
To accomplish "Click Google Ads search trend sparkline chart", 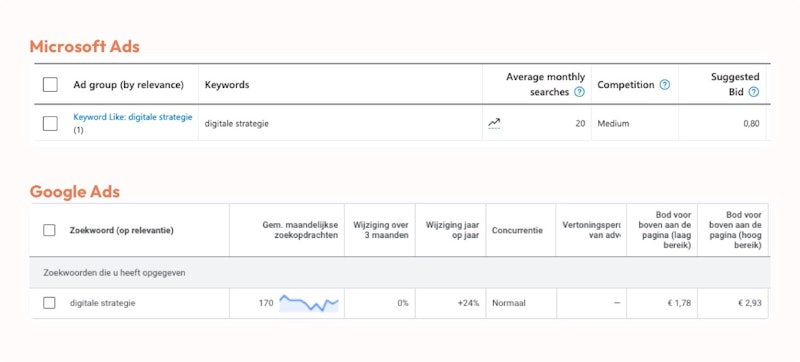I will [309, 303].
